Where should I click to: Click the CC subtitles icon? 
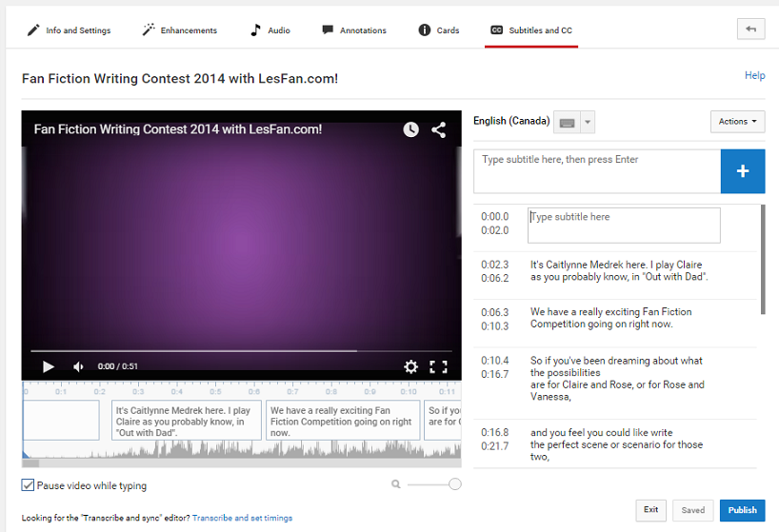[496, 30]
